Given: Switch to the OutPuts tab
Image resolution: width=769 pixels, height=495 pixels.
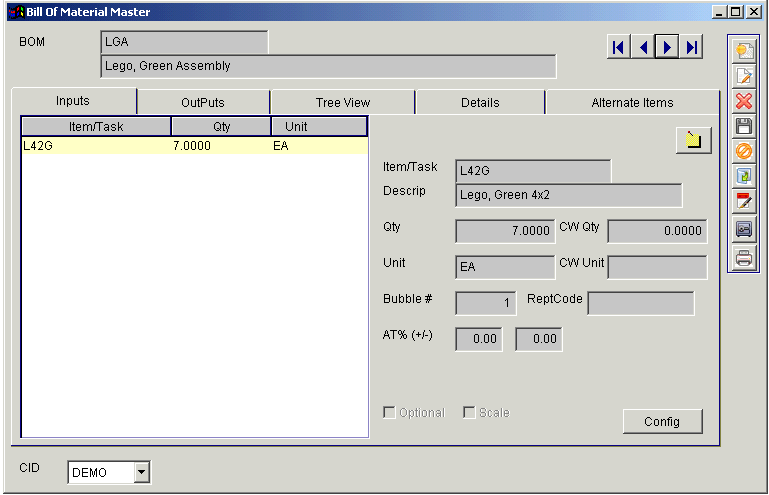Looking at the screenshot, I should pos(203,102).
